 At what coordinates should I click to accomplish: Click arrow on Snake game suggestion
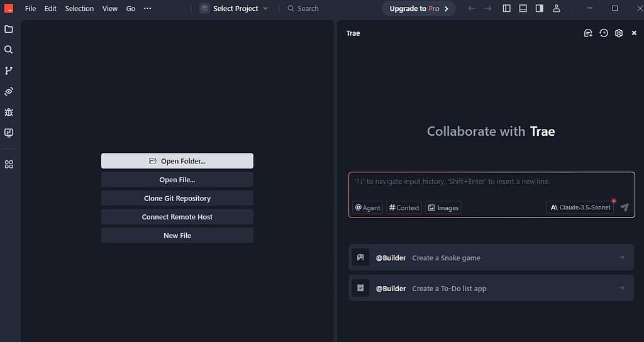621,257
